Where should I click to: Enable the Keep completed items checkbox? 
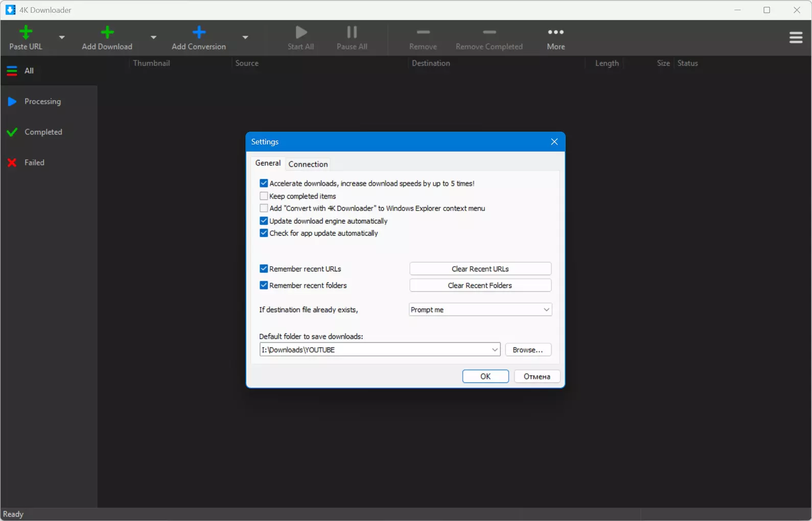pyautogui.click(x=264, y=196)
